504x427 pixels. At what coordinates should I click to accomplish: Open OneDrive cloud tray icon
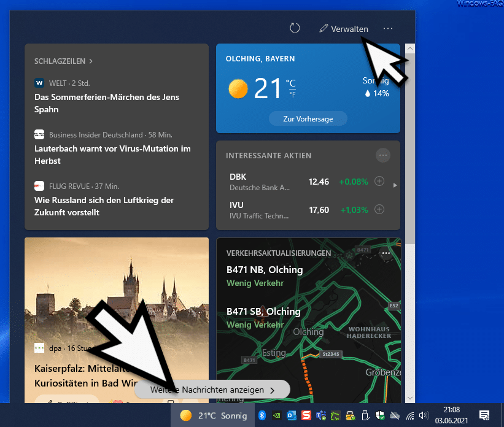tap(395, 416)
